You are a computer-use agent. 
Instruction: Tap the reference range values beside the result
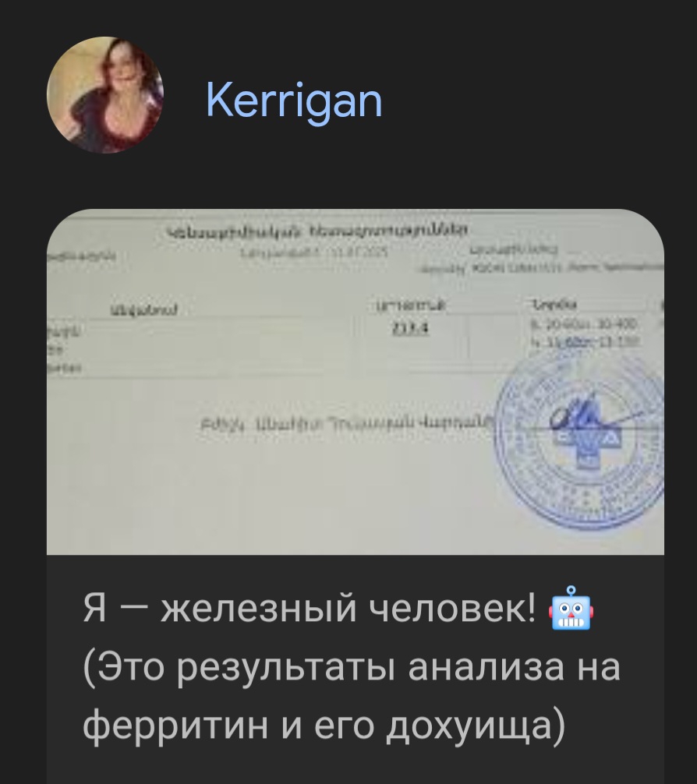[x=583, y=334]
